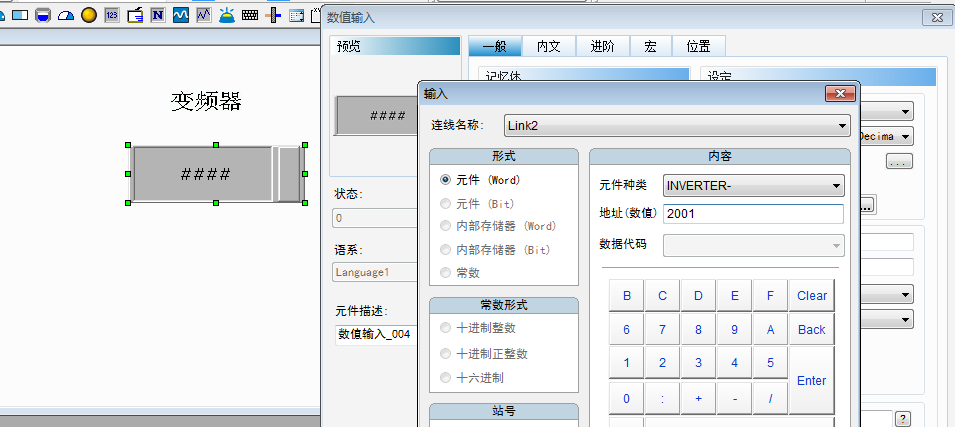
Task: Click the 123 numeric display tool
Action: (112, 15)
